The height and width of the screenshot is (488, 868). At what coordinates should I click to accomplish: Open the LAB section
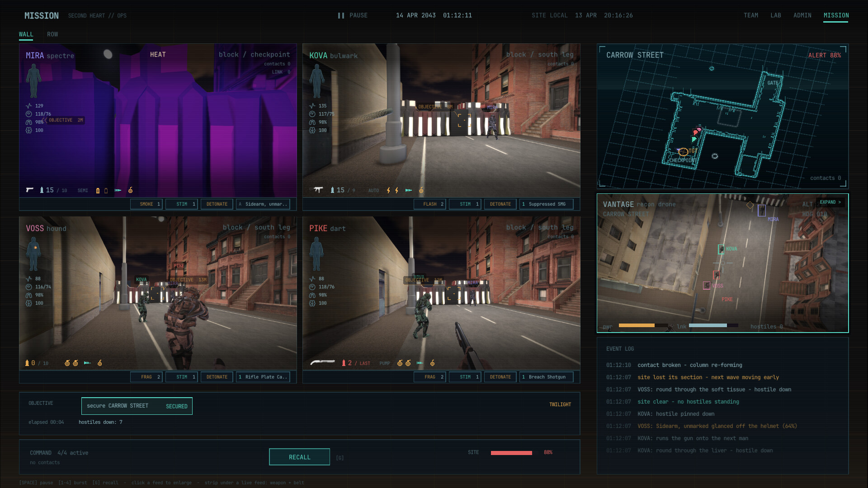coord(776,15)
